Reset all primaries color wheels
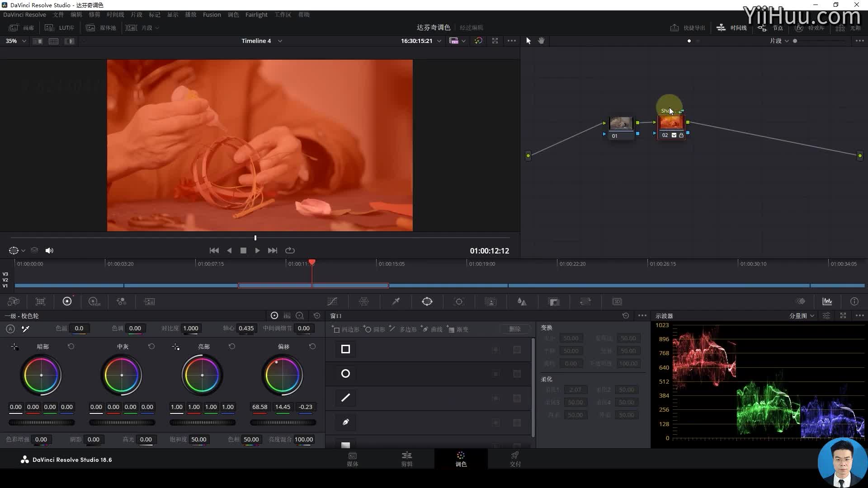 point(317,316)
